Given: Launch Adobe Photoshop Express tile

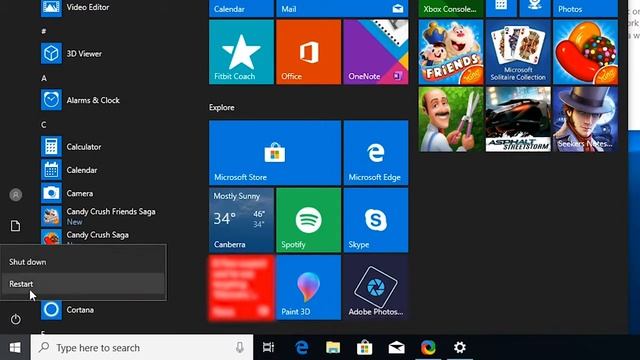Looking at the screenshot, I should pos(376,287).
